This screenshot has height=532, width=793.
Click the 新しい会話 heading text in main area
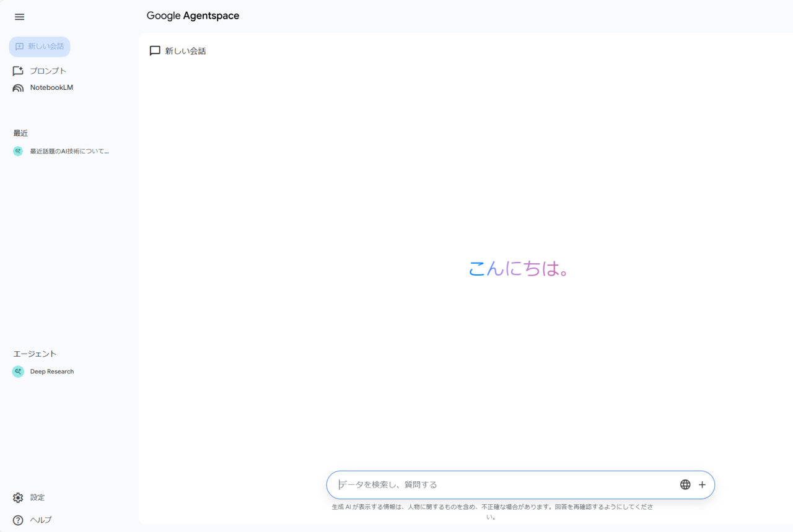pyautogui.click(x=185, y=51)
